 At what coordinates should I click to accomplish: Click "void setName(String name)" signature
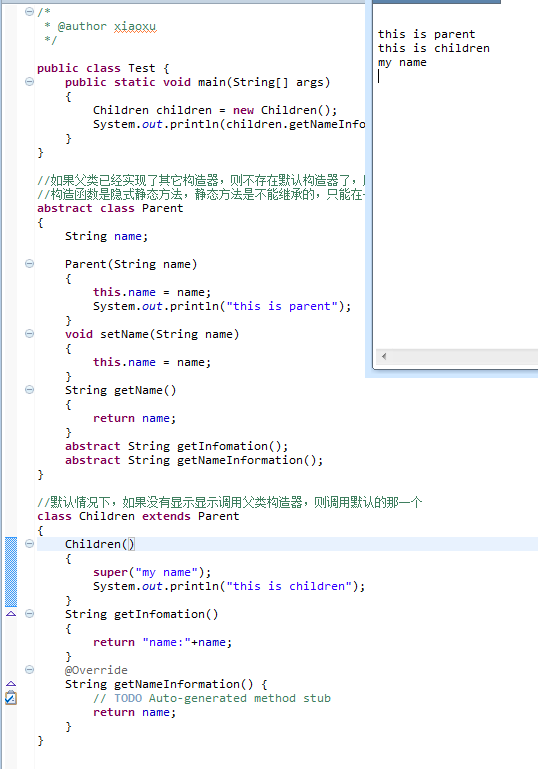152,334
